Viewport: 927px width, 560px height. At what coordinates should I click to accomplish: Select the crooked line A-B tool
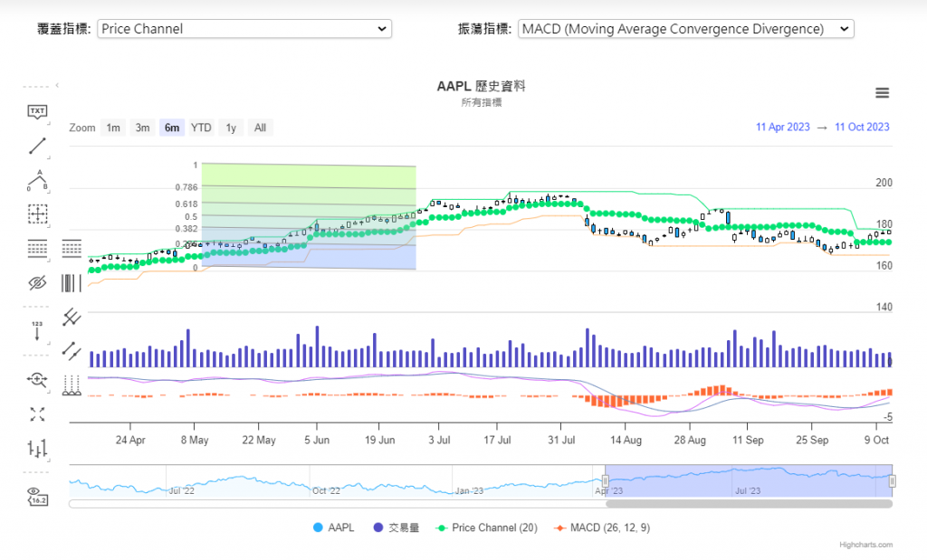coord(37,179)
